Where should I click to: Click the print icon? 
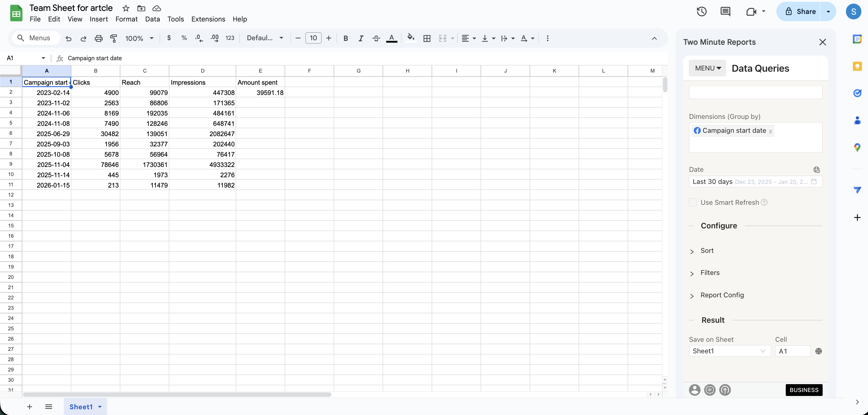coord(98,38)
